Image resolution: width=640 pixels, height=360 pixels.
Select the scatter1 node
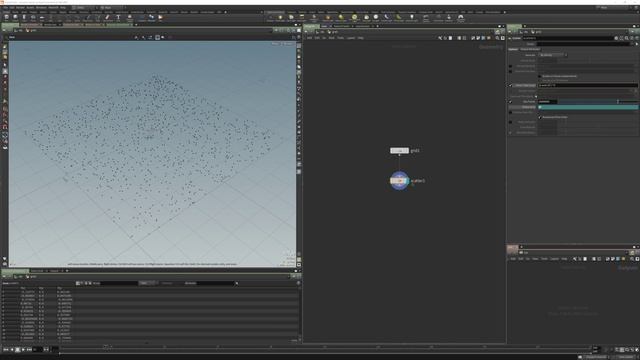[x=399, y=181]
